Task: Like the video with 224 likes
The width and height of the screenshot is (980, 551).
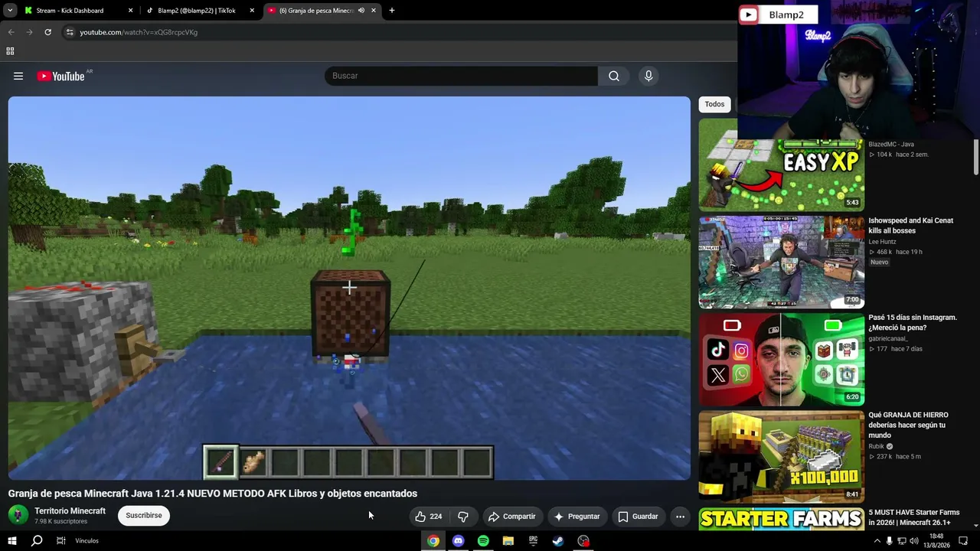Action: [x=429, y=517]
